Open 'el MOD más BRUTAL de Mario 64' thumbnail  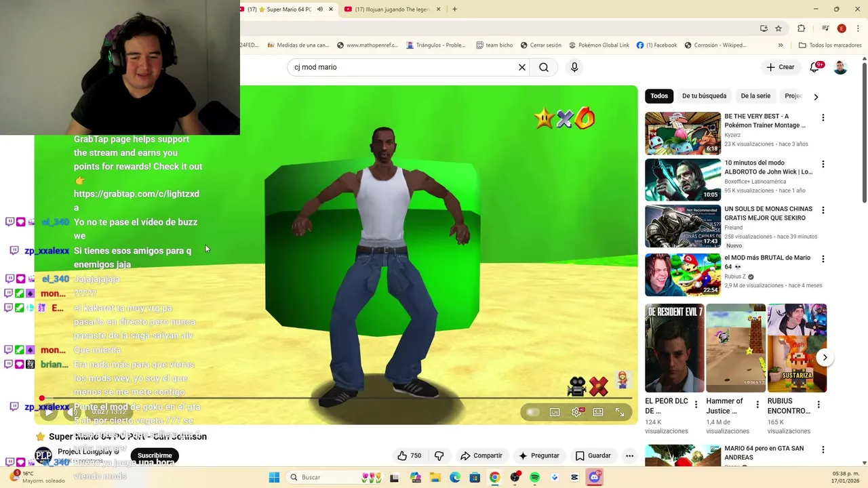point(683,274)
